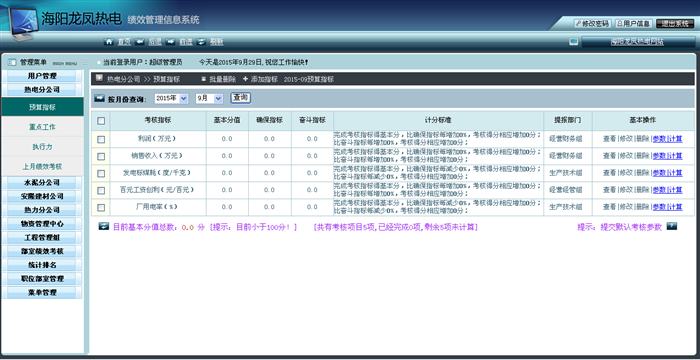Click the 查询 query button
Viewport: 700px width, 360px height.
241,98
